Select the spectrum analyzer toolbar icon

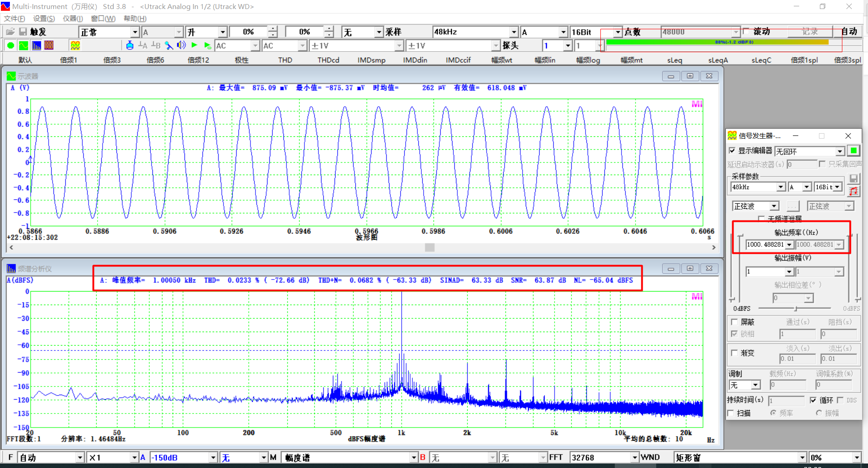(36, 45)
